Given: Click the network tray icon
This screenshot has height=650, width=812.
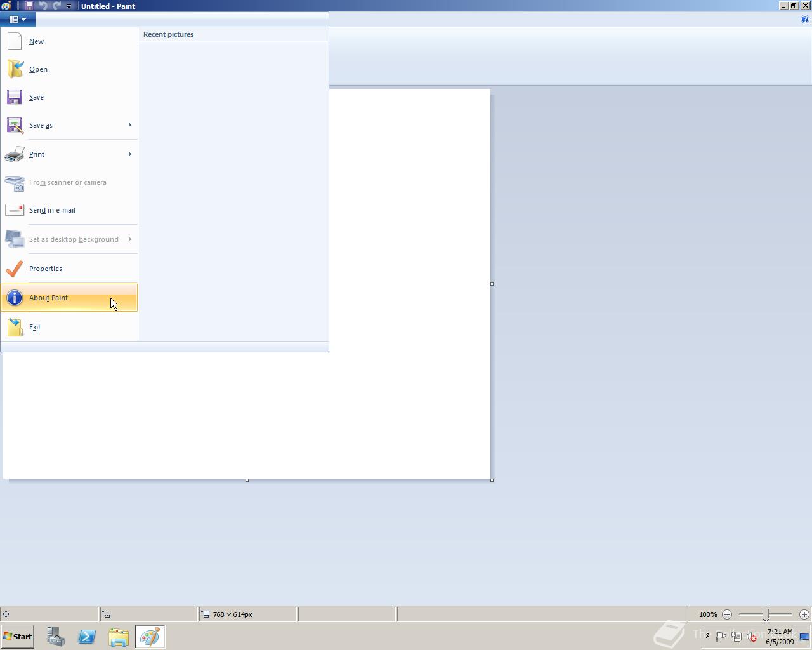Looking at the screenshot, I should click(737, 637).
